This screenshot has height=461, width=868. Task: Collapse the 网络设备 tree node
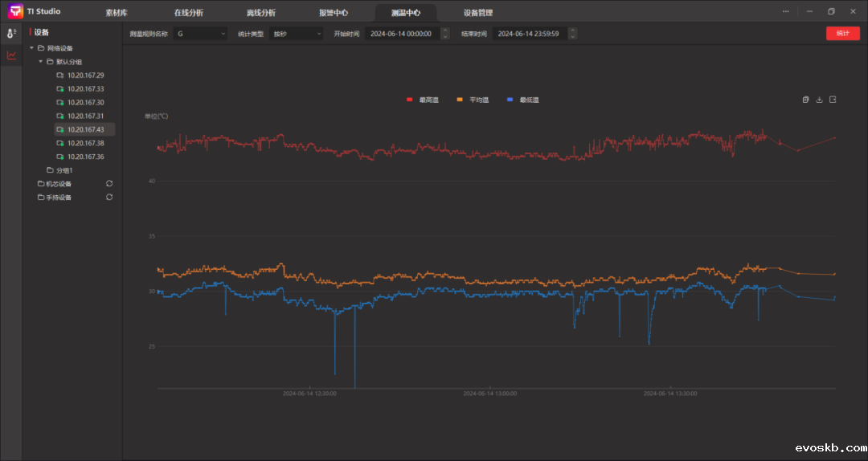click(x=31, y=48)
